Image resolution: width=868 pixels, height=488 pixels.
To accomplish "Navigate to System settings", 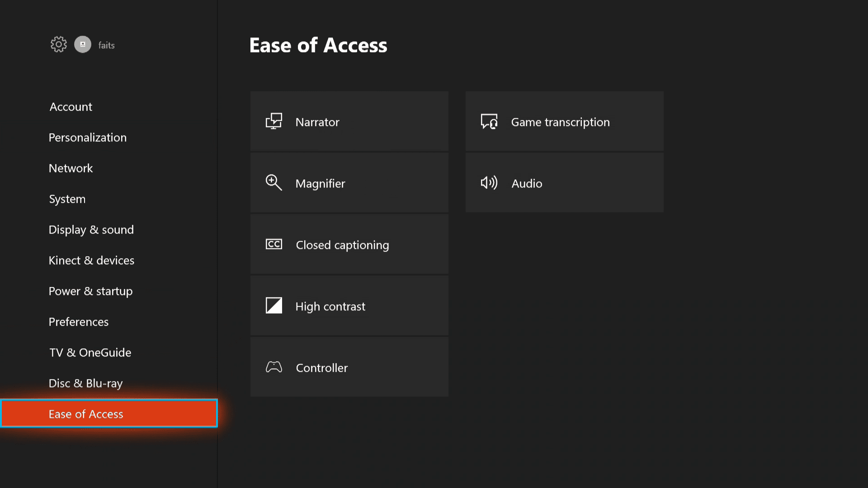I will [x=67, y=198].
